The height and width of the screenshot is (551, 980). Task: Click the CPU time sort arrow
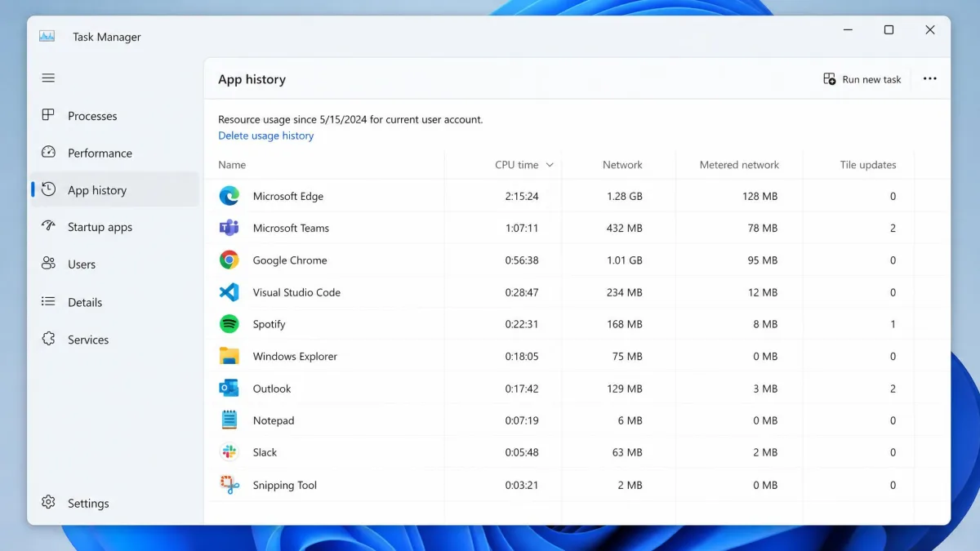coord(550,165)
